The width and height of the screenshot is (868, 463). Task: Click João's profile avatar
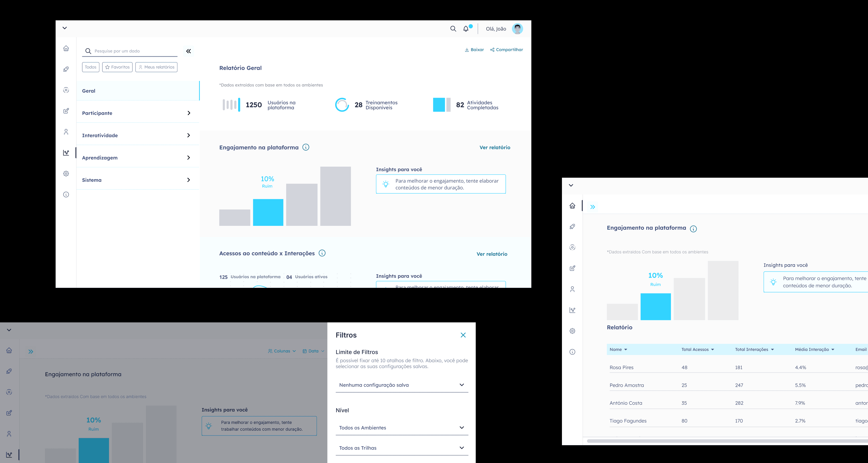point(517,29)
